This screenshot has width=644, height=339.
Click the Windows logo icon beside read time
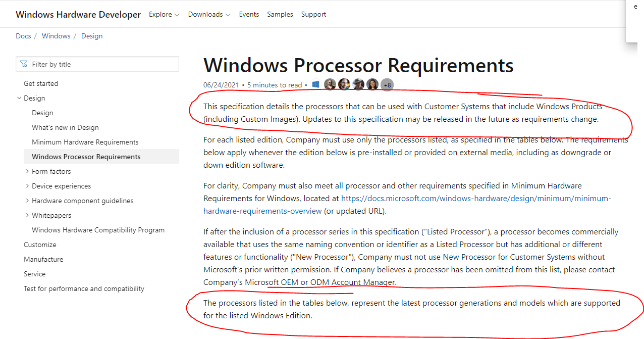click(x=315, y=84)
